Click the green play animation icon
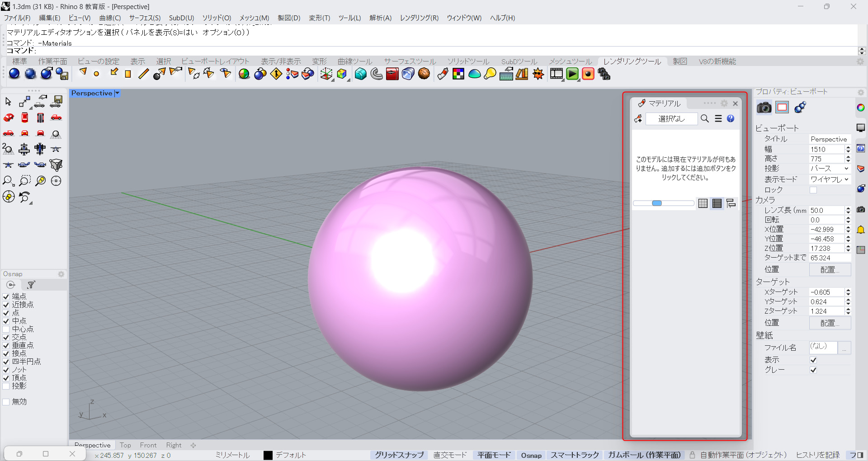The image size is (868, 461). pyautogui.click(x=572, y=74)
